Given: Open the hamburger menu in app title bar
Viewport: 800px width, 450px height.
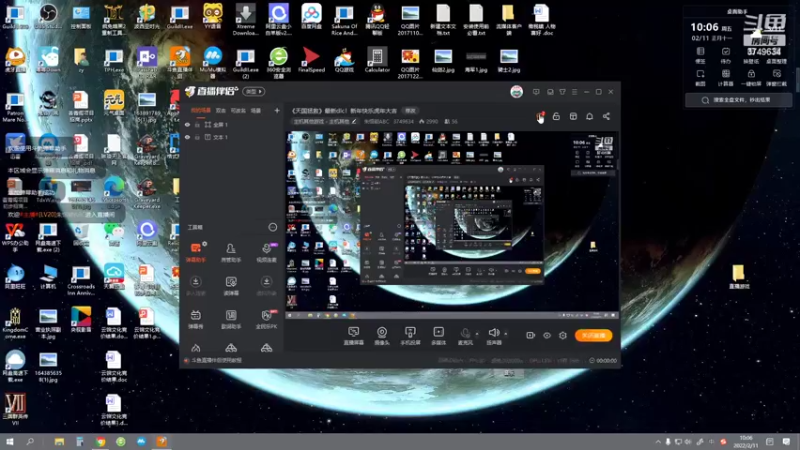Looking at the screenshot, I should 574,92.
